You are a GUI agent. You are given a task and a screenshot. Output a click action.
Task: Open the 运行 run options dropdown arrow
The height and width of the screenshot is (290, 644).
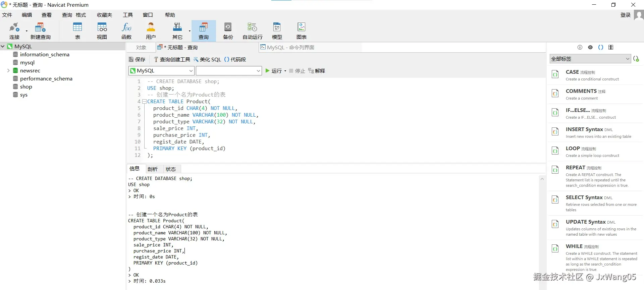click(285, 71)
